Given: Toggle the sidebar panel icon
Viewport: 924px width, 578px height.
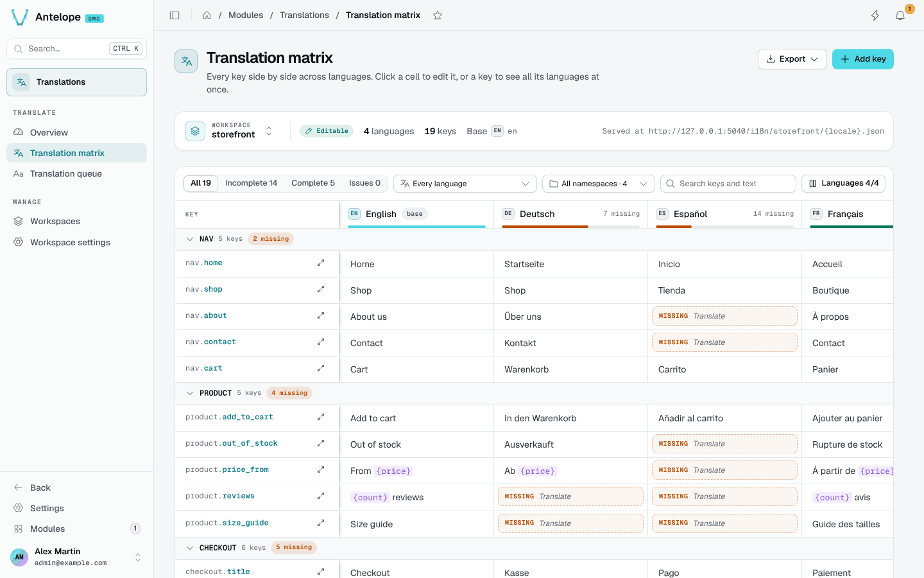Looking at the screenshot, I should click(x=175, y=15).
